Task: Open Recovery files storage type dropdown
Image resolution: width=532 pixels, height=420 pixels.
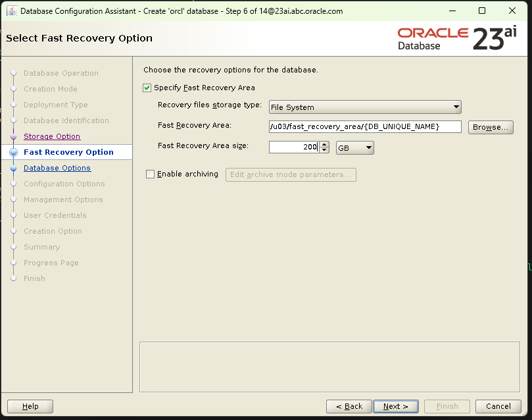Action: [x=365, y=107]
